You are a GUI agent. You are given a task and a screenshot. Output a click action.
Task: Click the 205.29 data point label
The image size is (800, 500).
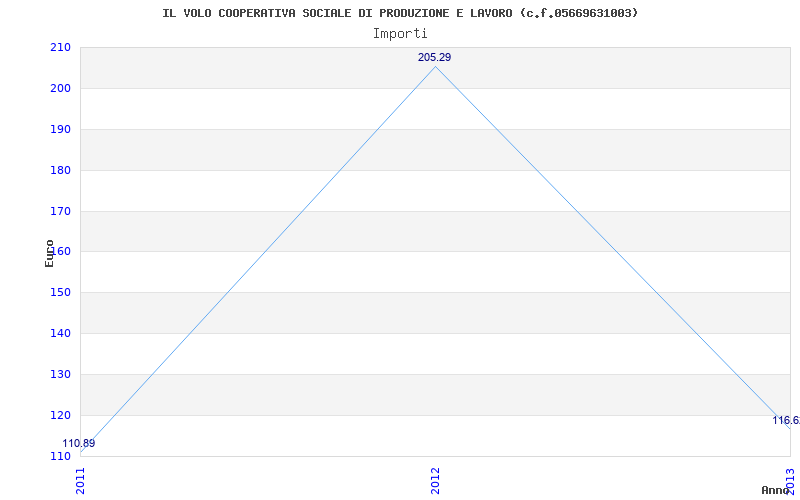click(x=434, y=57)
